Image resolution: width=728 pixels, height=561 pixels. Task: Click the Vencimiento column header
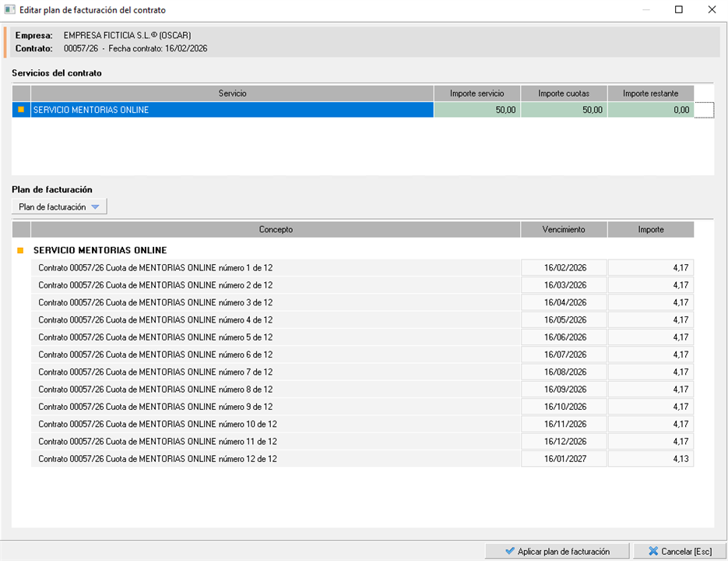(564, 230)
